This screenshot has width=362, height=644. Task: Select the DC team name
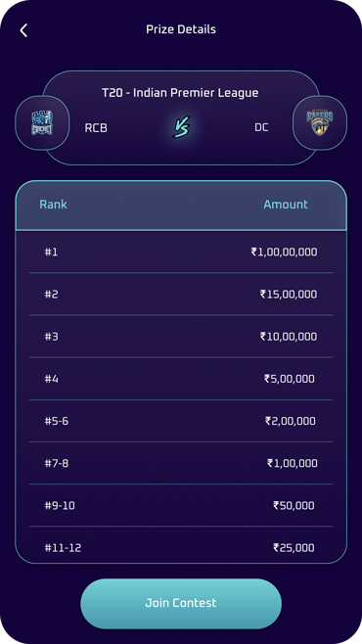[x=261, y=128]
